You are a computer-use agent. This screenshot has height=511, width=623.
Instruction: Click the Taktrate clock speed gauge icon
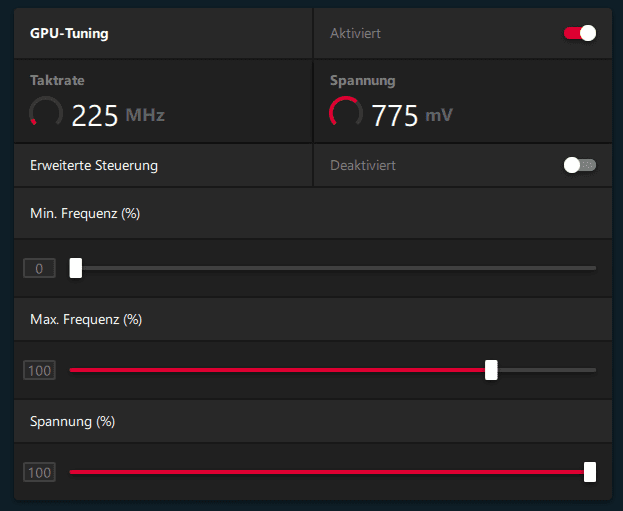(46, 112)
